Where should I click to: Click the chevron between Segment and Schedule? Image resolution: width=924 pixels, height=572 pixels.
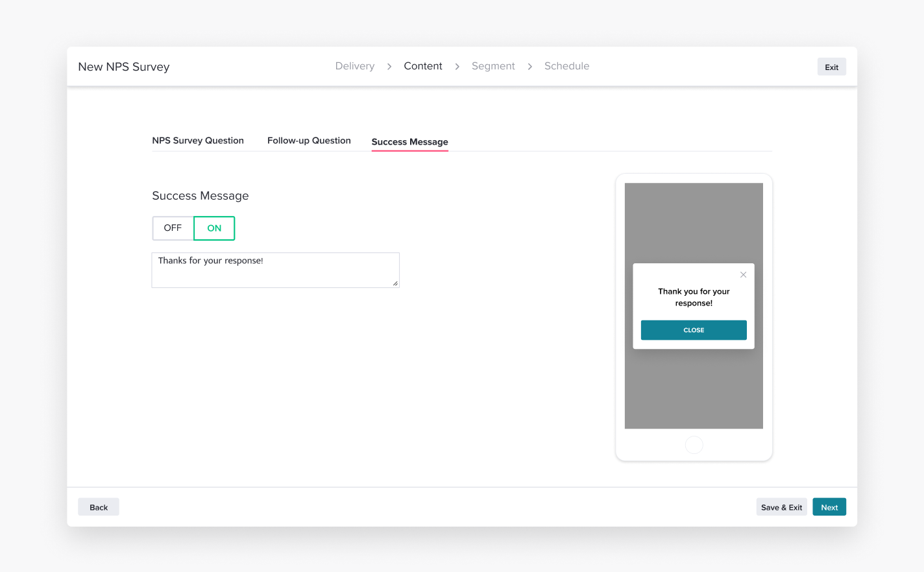pos(530,67)
